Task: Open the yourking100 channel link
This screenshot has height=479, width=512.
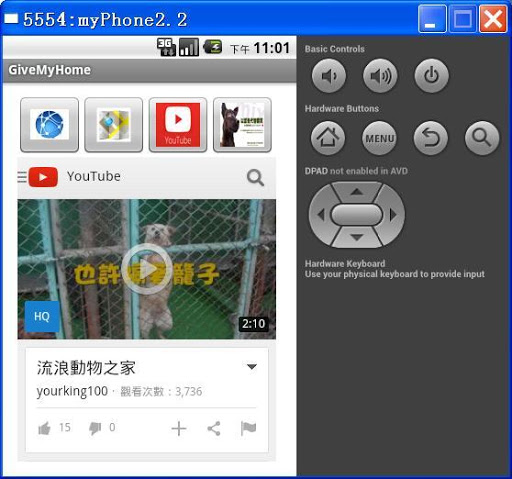Action: tap(72, 391)
